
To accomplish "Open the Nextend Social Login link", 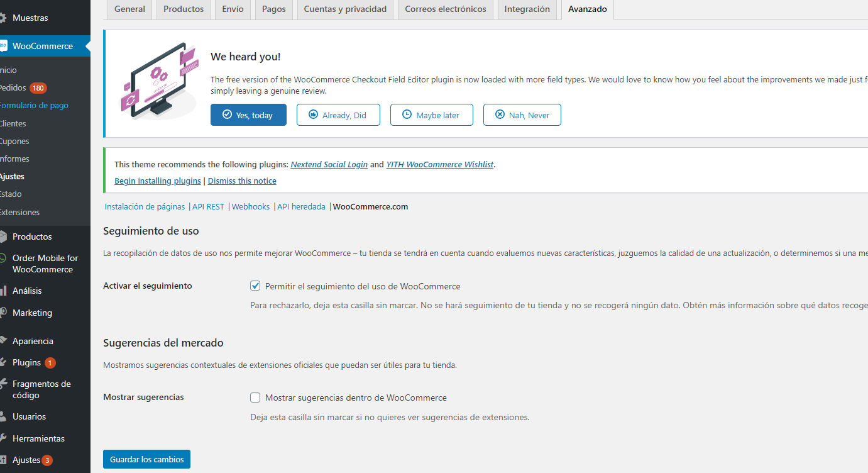I will click(329, 164).
